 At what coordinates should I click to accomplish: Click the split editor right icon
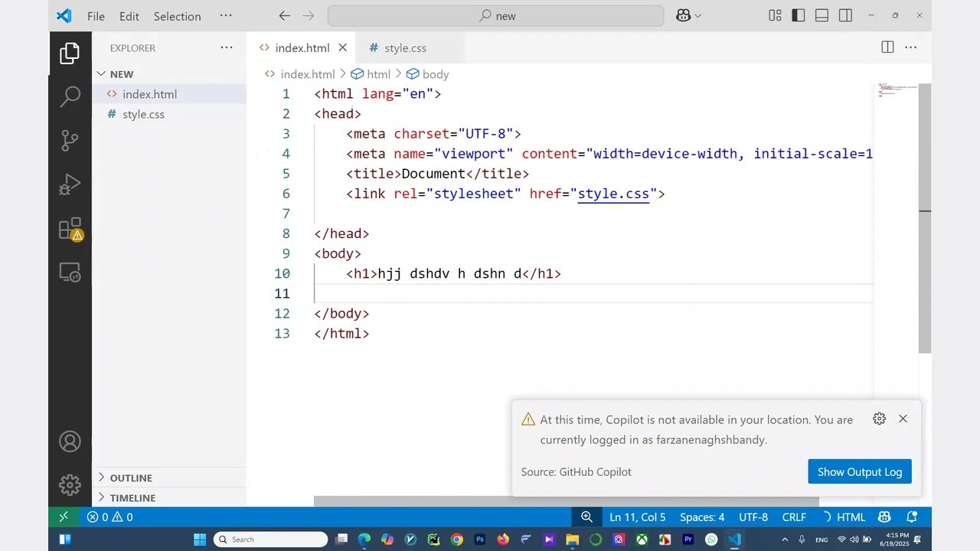[x=887, y=47]
